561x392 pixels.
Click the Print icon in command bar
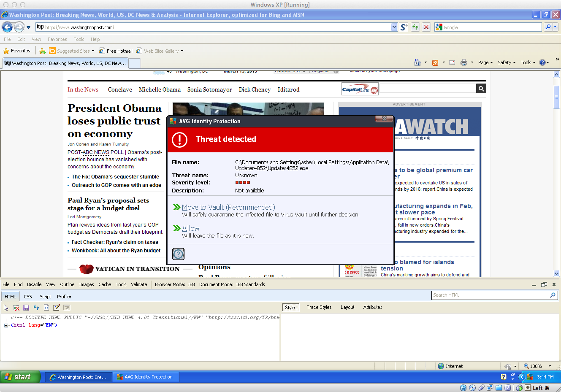coord(464,62)
